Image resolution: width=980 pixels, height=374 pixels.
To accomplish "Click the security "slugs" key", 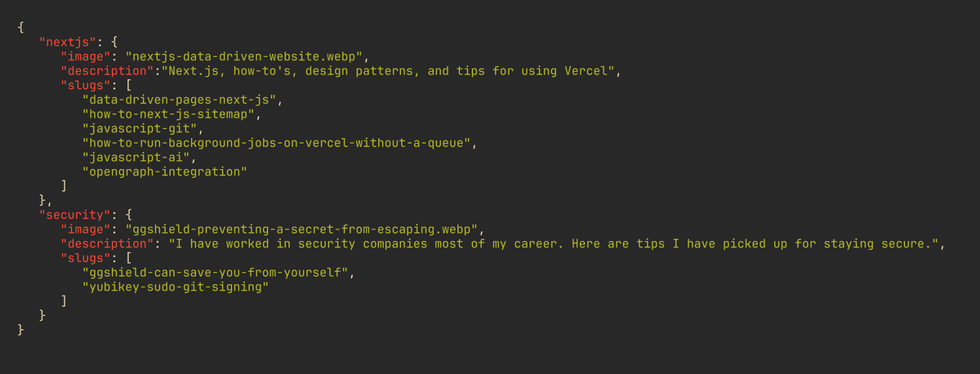I will coord(86,257).
